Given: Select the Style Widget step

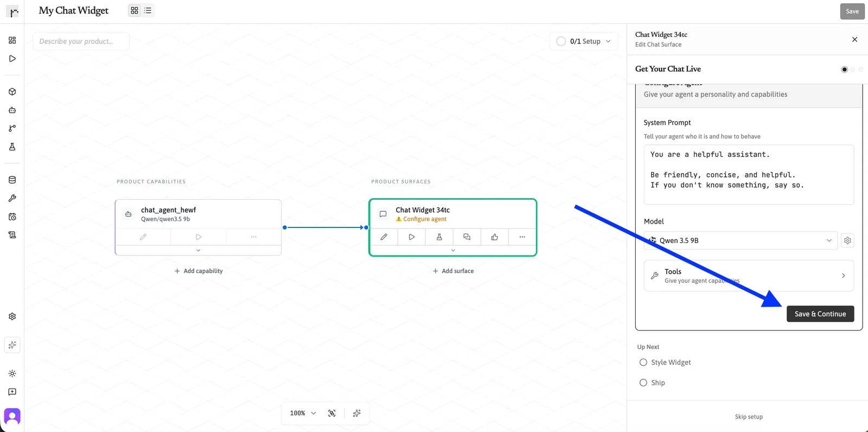Looking at the screenshot, I should (x=665, y=363).
